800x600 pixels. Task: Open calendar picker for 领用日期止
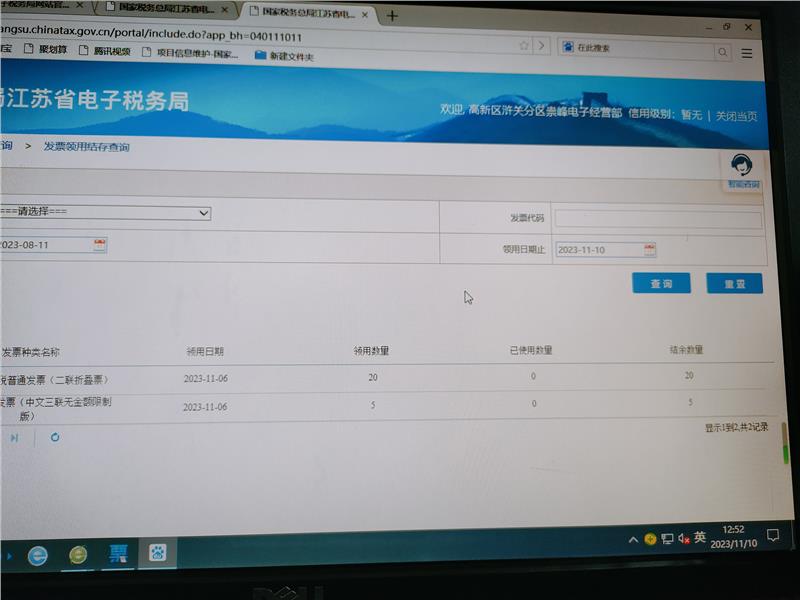coord(650,250)
